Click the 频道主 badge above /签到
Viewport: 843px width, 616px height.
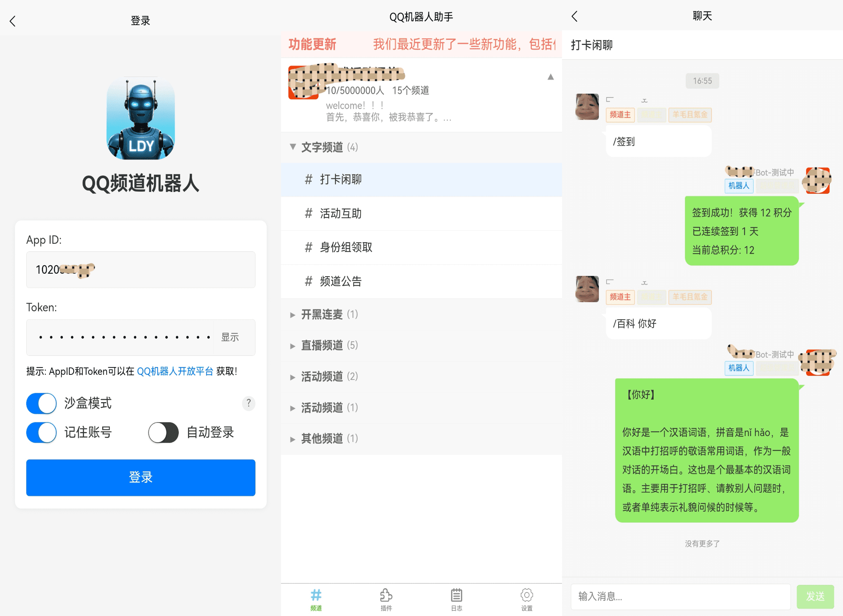coord(620,115)
